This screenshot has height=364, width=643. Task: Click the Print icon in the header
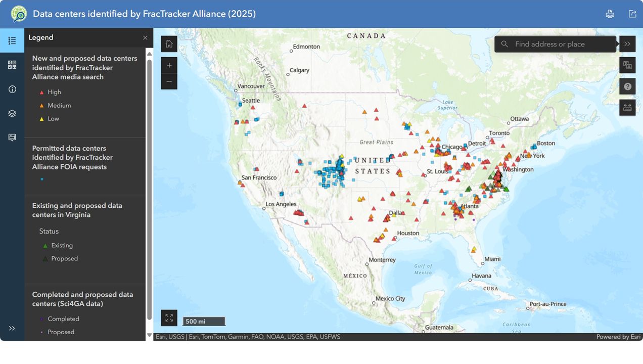coord(610,14)
